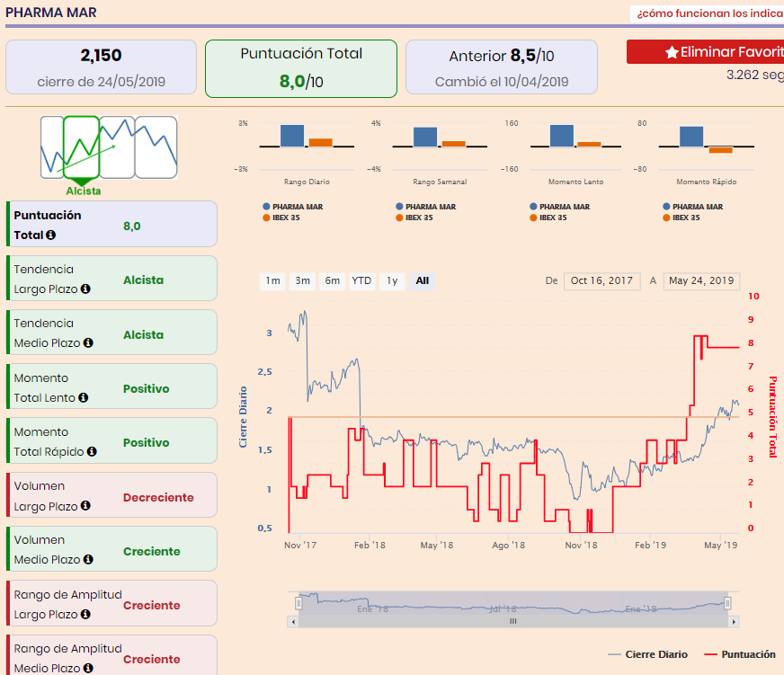784x675 pixels.
Task: Click the Volumen Largo Plazo Decreciente value
Action: tap(158, 498)
